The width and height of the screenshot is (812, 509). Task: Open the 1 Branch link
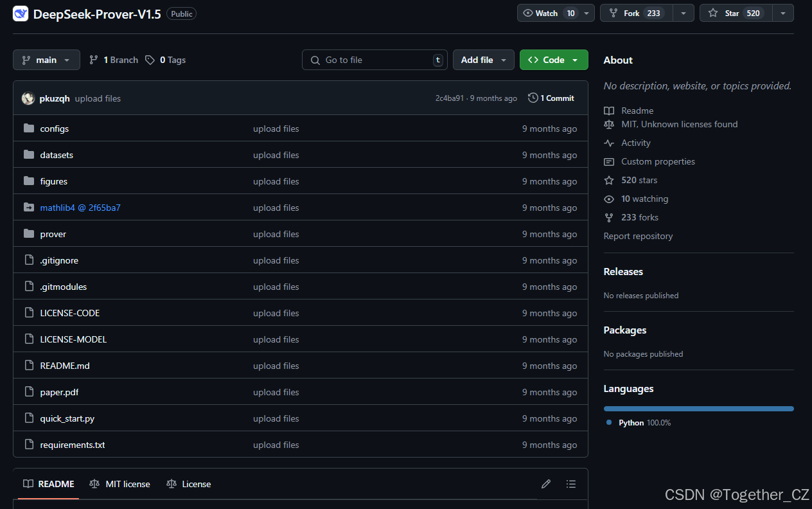pyautogui.click(x=114, y=60)
